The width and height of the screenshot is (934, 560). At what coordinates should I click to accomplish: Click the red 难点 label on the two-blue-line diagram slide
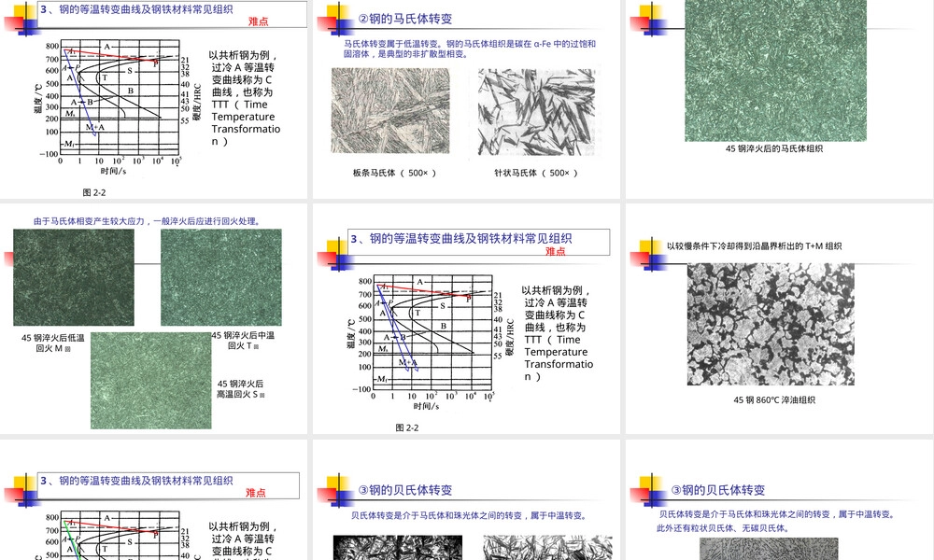pyautogui.click(x=555, y=252)
